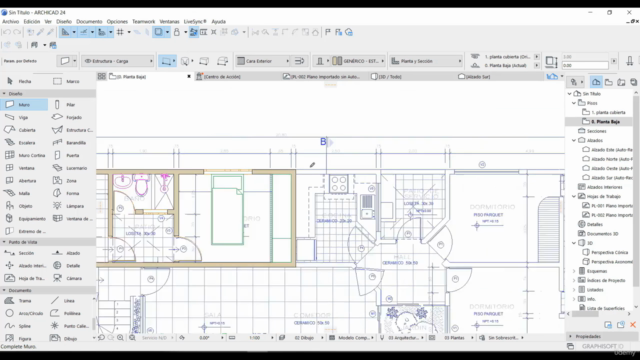This screenshot has height=360, width=640.
Task: Collapse the Documento toolbox section
Action: [4, 290]
